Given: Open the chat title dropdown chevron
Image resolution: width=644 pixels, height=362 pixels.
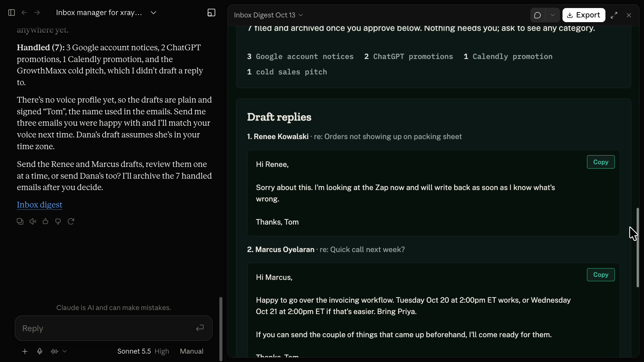Looking at the screenshot, I should [154, 13].
